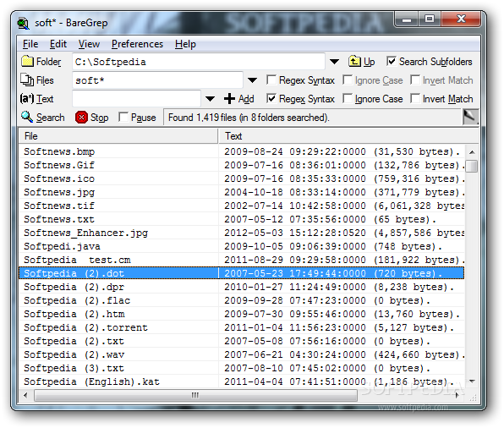Click the Text label button
The width and height of the screenshot is (504, 428).
(45, 99)
